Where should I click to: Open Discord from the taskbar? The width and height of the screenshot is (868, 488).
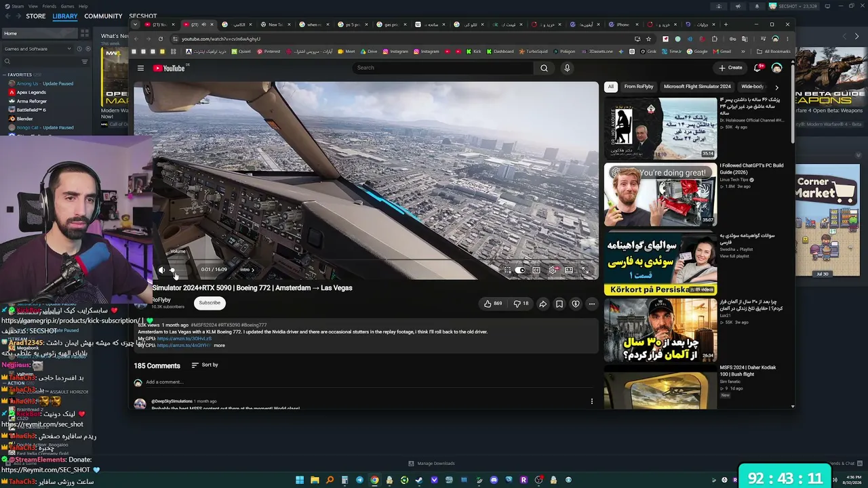click(494, 480)
